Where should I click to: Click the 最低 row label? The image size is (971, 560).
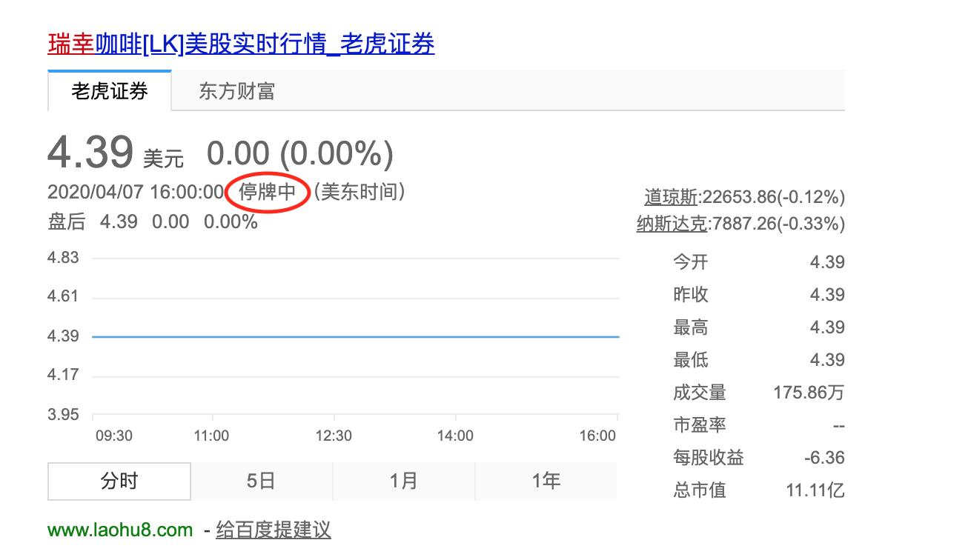pyautogui.click(x=691, y=360)
